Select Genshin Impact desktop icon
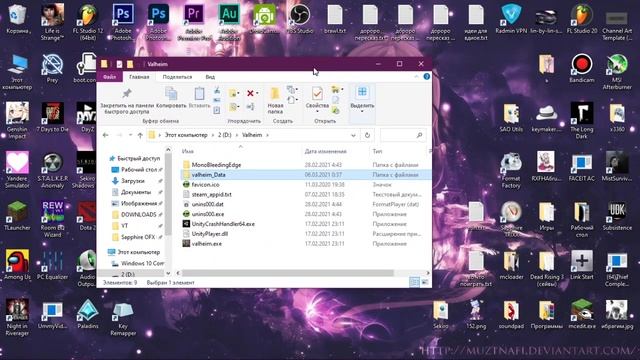 17,121
